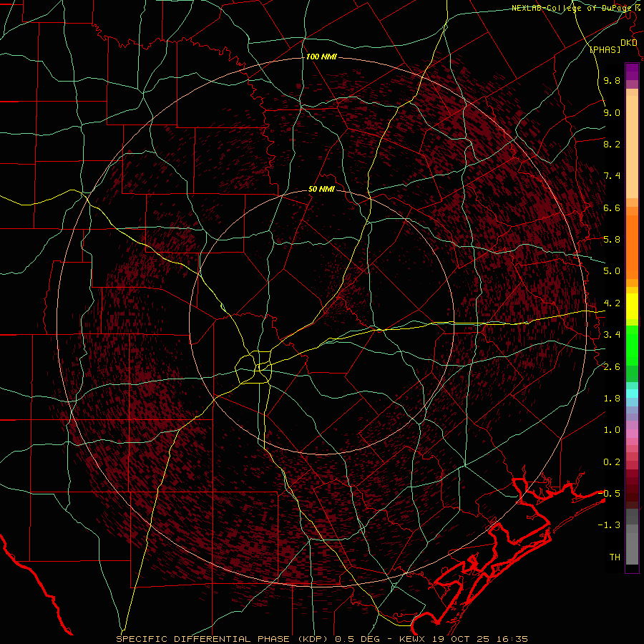This screenshot has height=644, width=644.
Task: Pick the purple segment topping the color scale
Action: pyautogui.click(x=632, y=72)
